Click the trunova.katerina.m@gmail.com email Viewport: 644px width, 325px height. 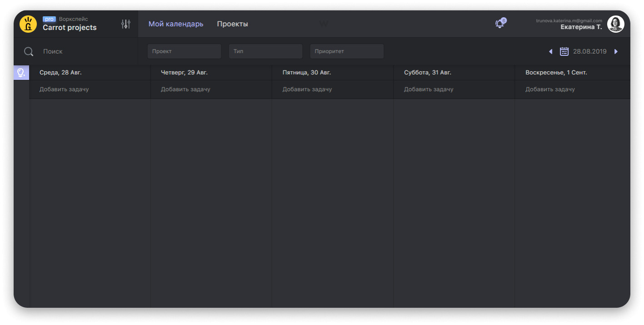[x=569, y=20]
